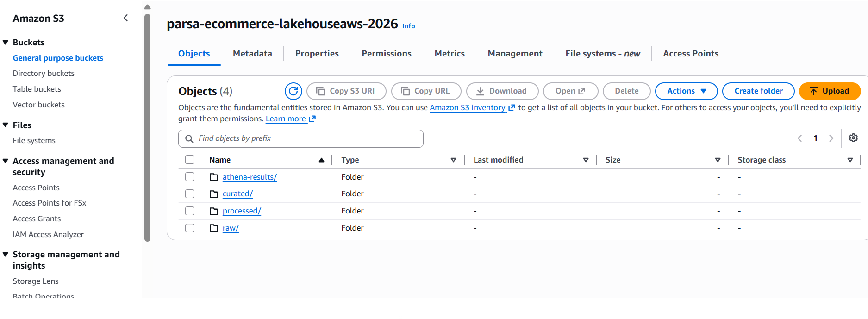Click the Download button
This screenshot has width=868, height=319.
(502, 91)
